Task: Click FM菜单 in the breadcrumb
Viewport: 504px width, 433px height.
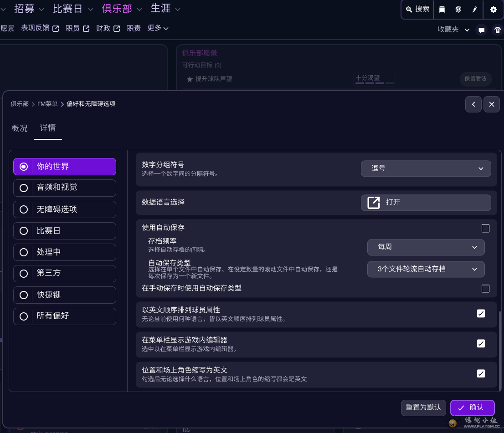Action: pyautogui.click(x=47, y=104)
